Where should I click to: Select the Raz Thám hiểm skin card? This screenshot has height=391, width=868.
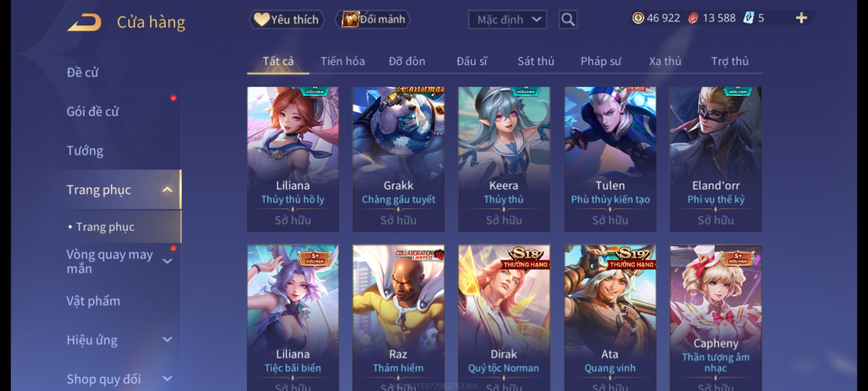coord(398,318)
